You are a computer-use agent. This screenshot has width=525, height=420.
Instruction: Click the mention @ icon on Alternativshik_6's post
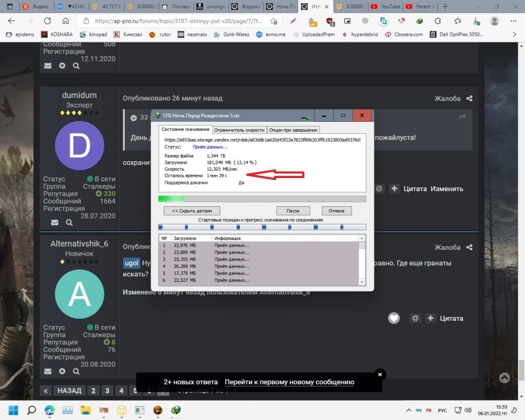pos(415,318)
